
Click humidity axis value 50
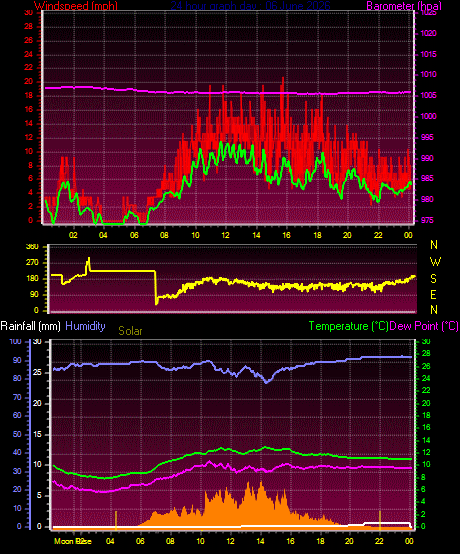pyautogui.click(x=17, y=434)
